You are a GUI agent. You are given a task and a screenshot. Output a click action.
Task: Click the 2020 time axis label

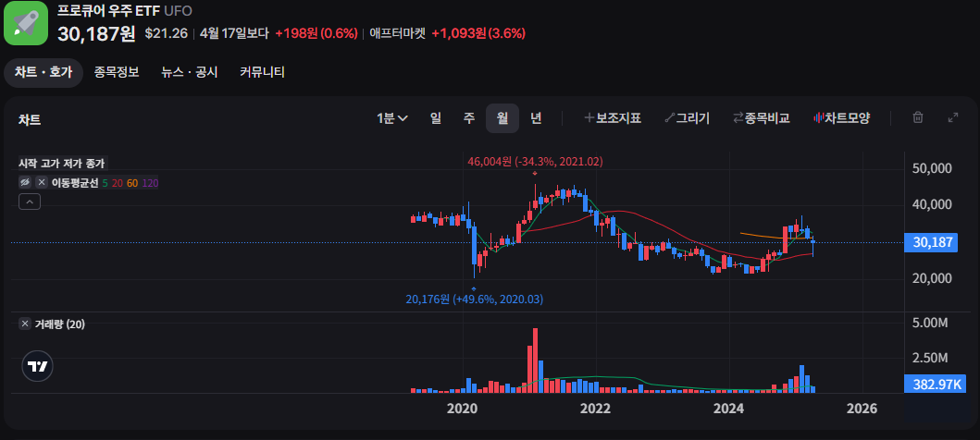(463, 409)
